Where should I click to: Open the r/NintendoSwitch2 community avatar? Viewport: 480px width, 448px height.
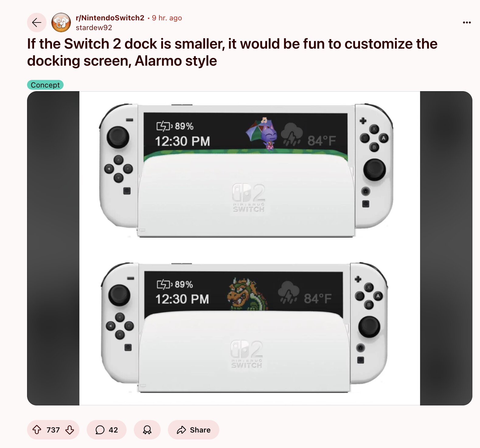click(x=61, y=22)
